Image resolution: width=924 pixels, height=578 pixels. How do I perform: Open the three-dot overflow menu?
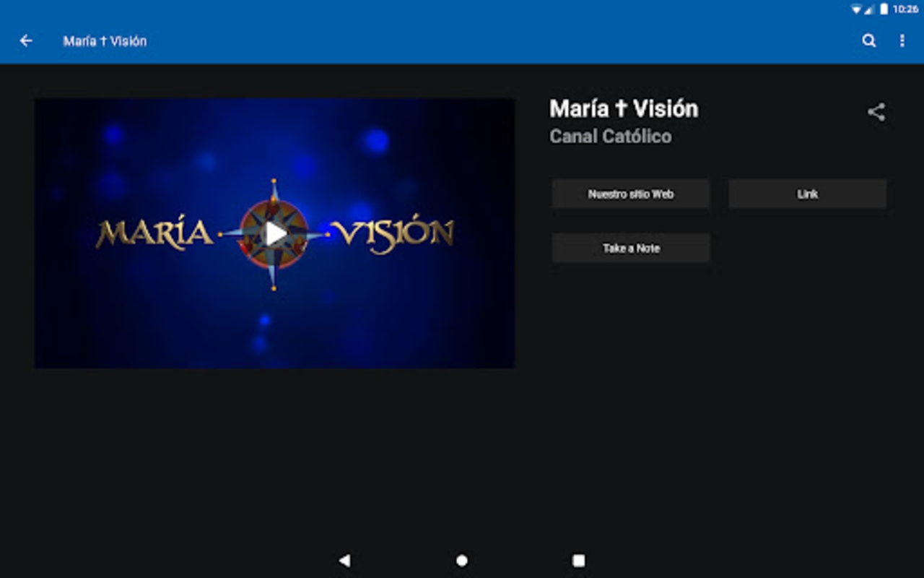pos(902,41)
